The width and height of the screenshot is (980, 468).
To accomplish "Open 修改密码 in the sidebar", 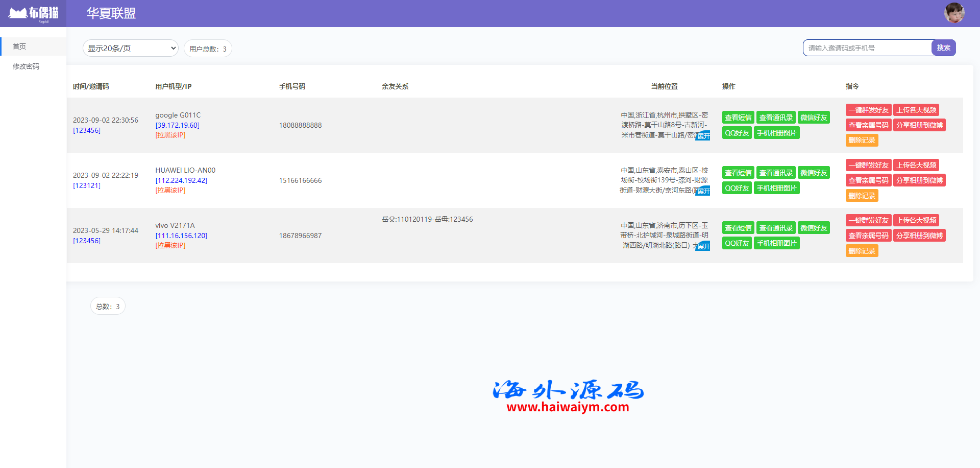I will click(x=26, y=66).
